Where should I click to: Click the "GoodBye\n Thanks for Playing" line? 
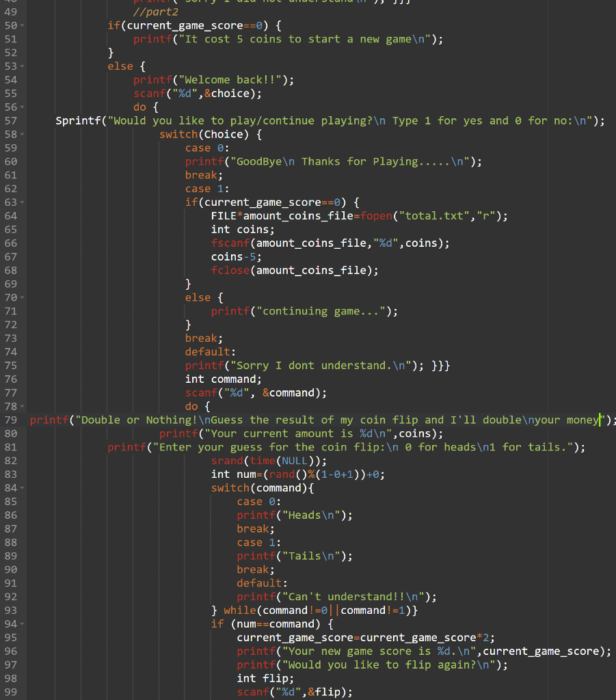click(x=334, y=161)
